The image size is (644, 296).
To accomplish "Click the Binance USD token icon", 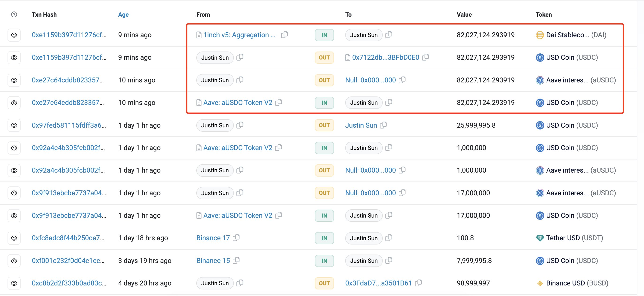I will 540,283.
